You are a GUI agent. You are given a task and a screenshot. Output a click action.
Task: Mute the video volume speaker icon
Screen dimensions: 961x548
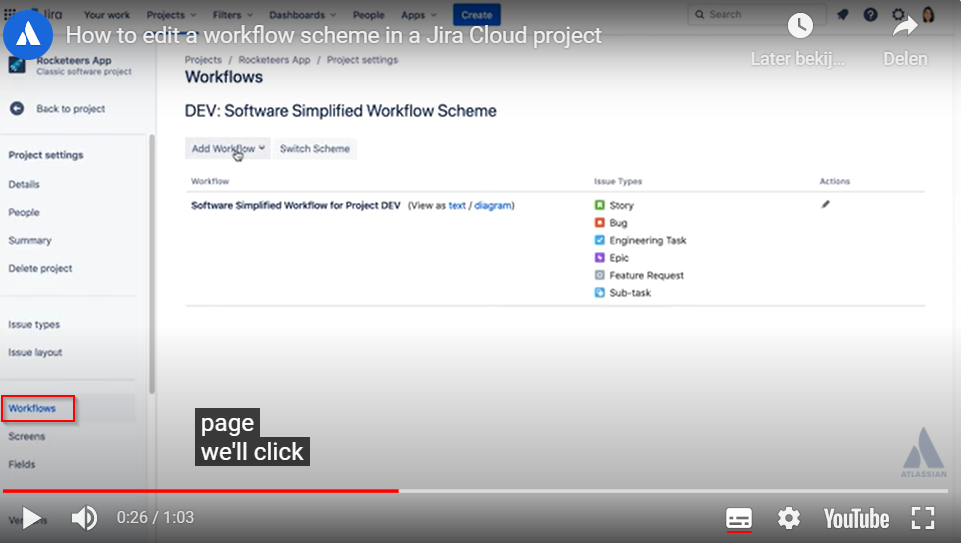click(x=84, y=519)
